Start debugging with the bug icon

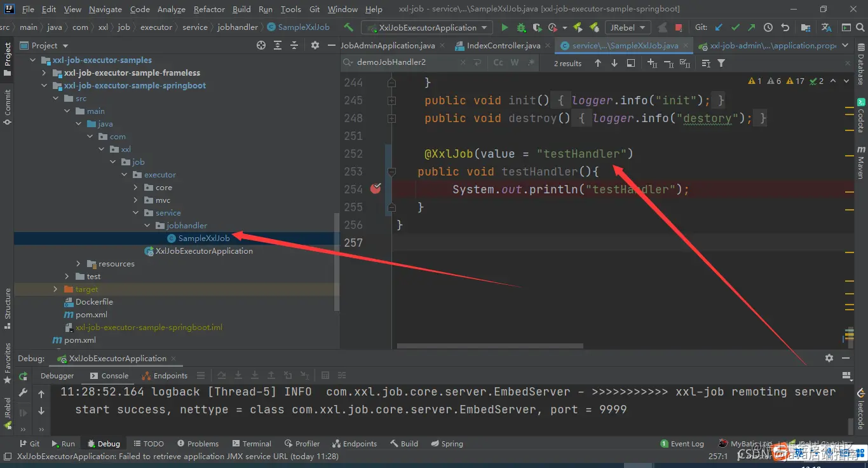click(x=521, y=27)
